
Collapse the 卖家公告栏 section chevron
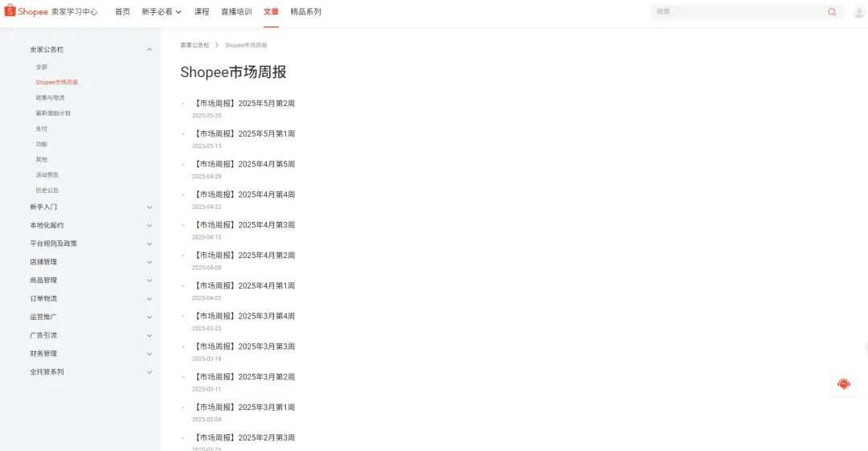coord(149,49)
